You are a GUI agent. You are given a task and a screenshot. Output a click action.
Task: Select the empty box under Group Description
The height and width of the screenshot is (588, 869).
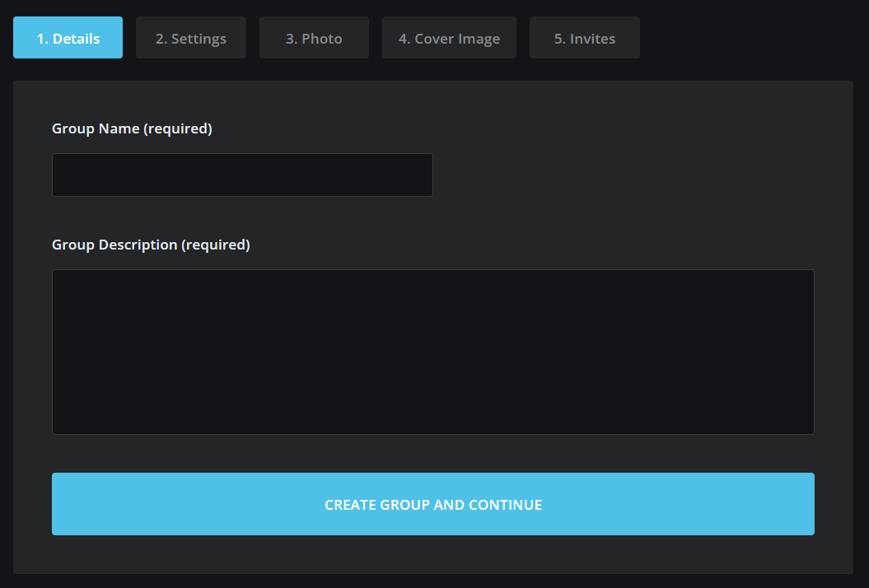(x=432, y=352)
